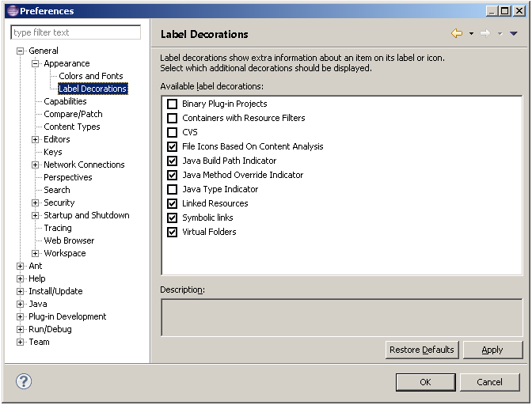Uncheck Java Method Override Indicator
Image resolution: width=532 pixels, height=405 pixels.
tap(172, 175)
